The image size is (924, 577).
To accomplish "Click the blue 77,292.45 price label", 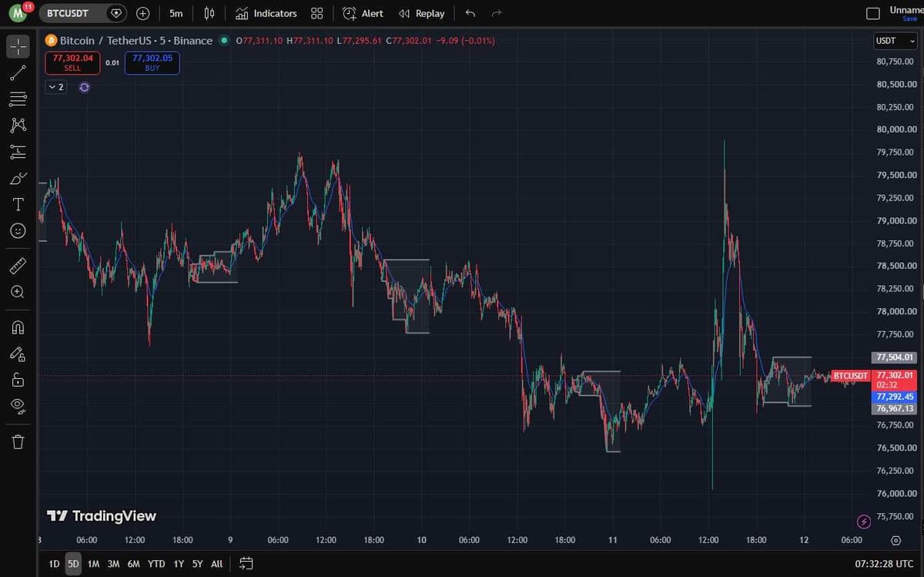I will coord(893,397).
